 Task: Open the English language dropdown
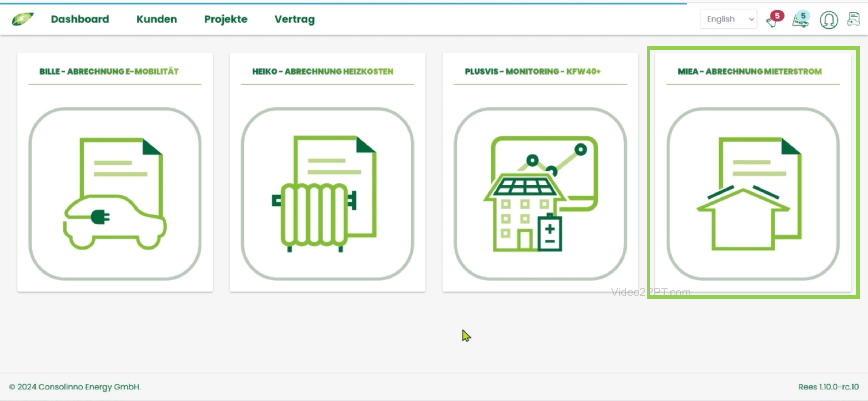pos(728,19)
